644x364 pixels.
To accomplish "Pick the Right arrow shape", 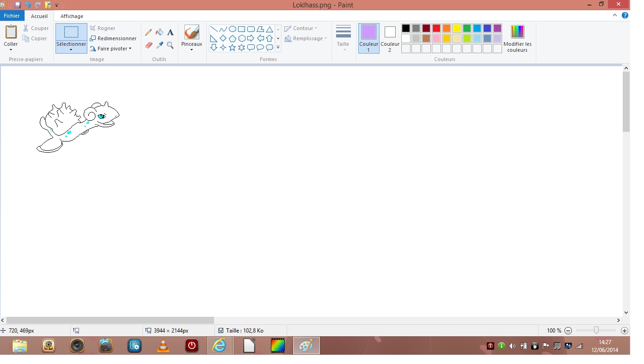I will pyautogui.click(x=251, y=38).
